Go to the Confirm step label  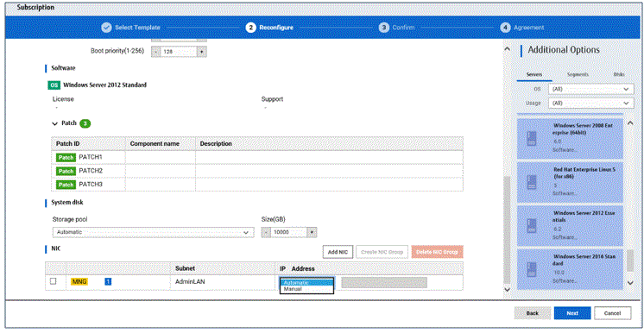tap(403, 28)
